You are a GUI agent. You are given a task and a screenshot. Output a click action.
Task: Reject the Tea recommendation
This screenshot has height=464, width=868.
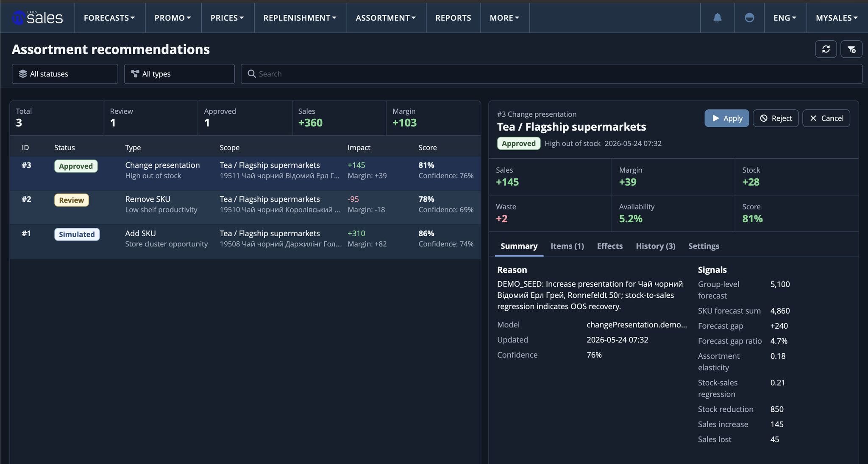[x=776, y=118]
